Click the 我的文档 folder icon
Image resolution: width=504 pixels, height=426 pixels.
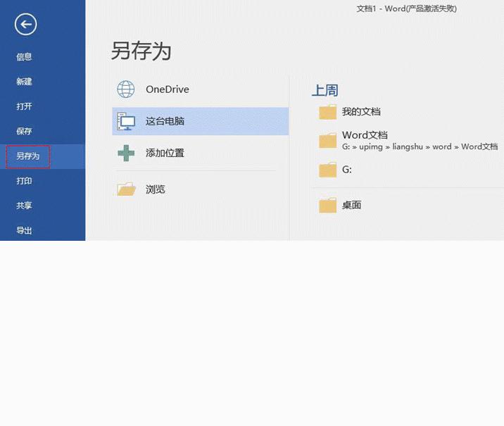[x=327, y=112]
